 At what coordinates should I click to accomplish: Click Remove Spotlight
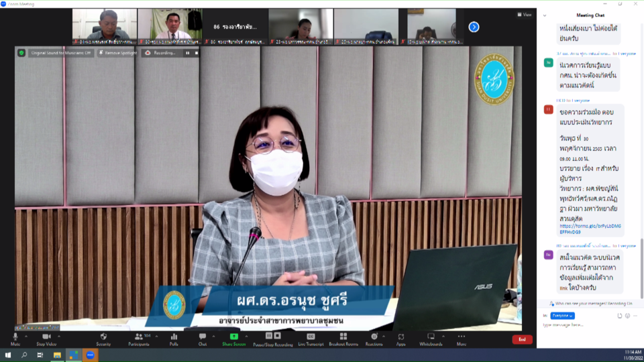117,53
